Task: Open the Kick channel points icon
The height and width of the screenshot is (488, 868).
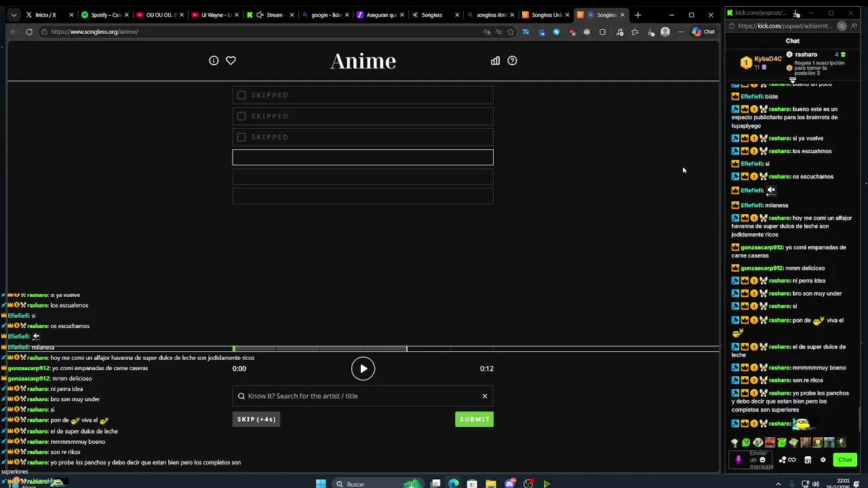Action: 787,460
